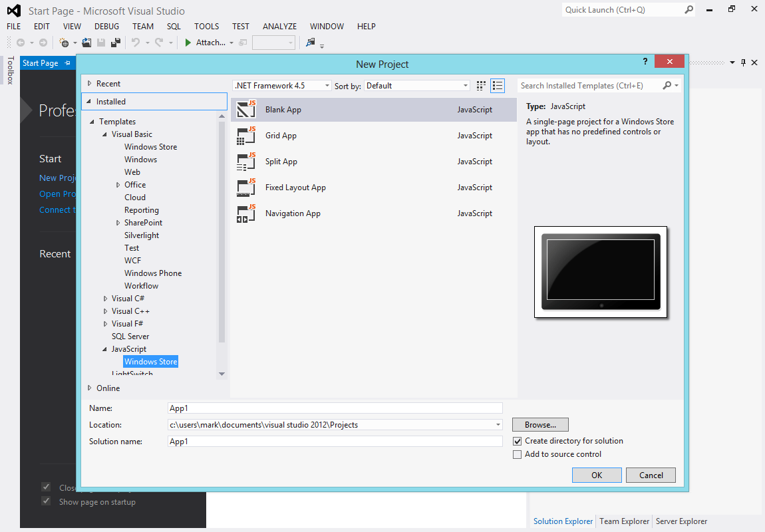Open the Solution Explorer window position dropdown
The image size is (765, 532).
click(x=732, y=63)
